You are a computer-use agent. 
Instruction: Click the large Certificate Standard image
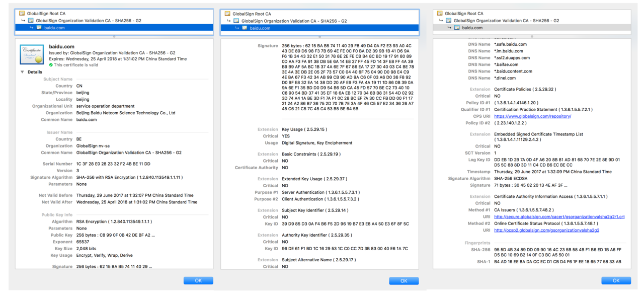[x=32, y=54]
